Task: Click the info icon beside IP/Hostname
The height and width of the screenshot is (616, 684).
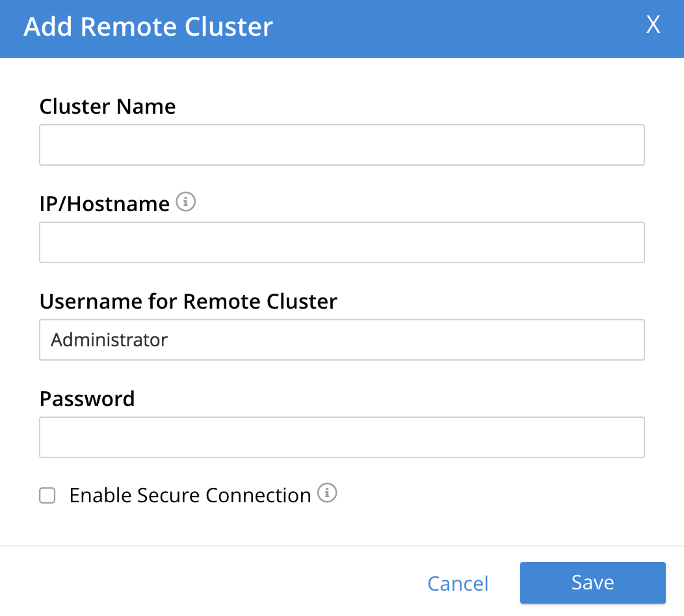Action: click(x=186, y=202)
